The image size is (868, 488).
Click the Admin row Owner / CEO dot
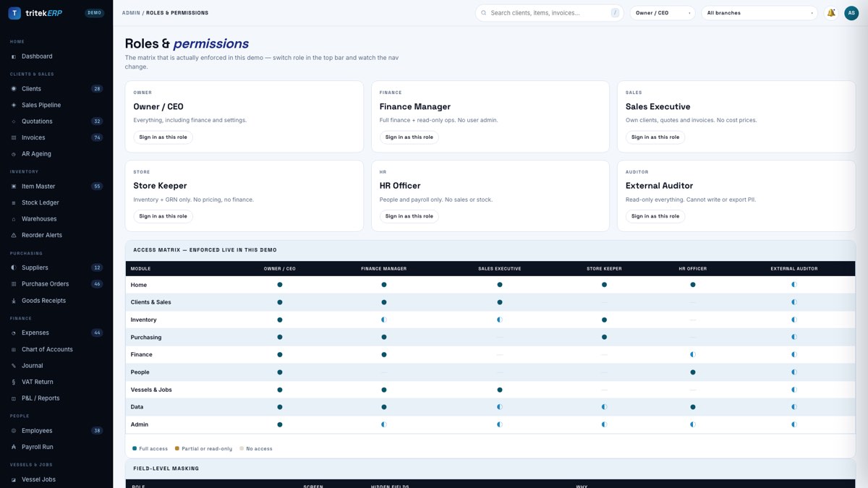280,424
